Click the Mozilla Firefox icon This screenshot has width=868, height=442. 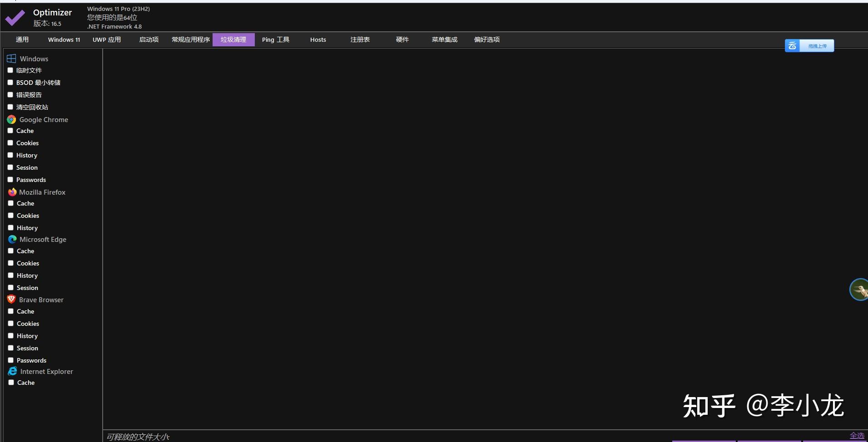12,192
